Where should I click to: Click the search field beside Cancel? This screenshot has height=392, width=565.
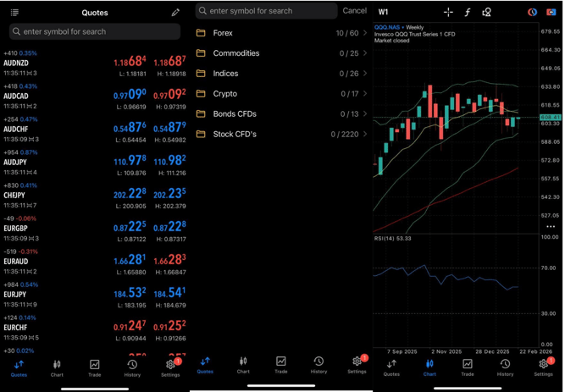pos(266,11)
